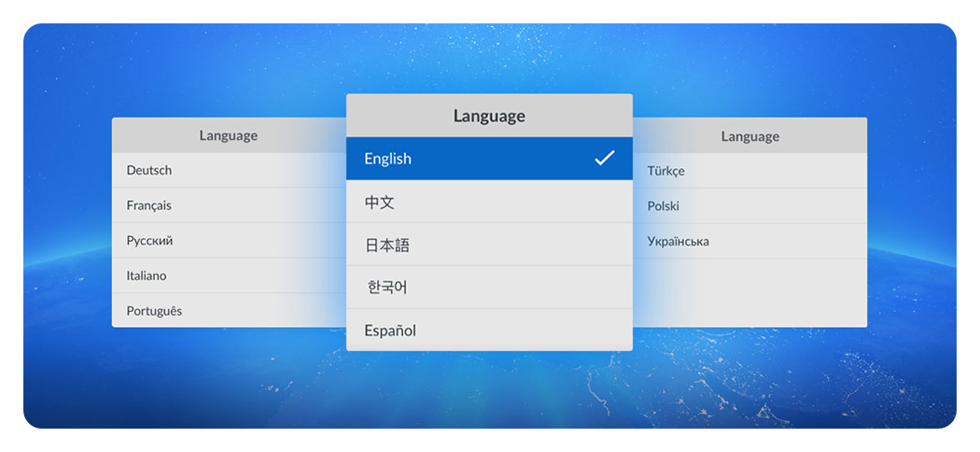Pick Italiano from the left panel
The image size is (980, 452).
229,275
